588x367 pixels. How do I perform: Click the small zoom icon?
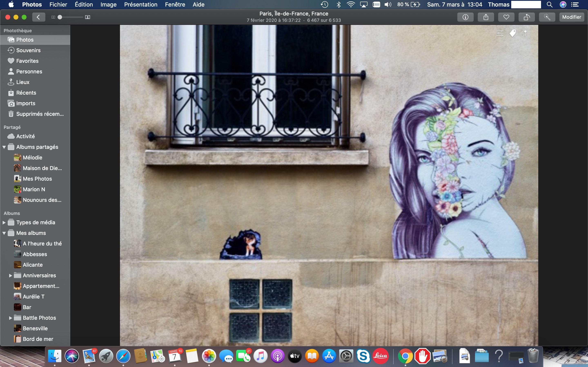pyautogui.click(x=53, y=17)
